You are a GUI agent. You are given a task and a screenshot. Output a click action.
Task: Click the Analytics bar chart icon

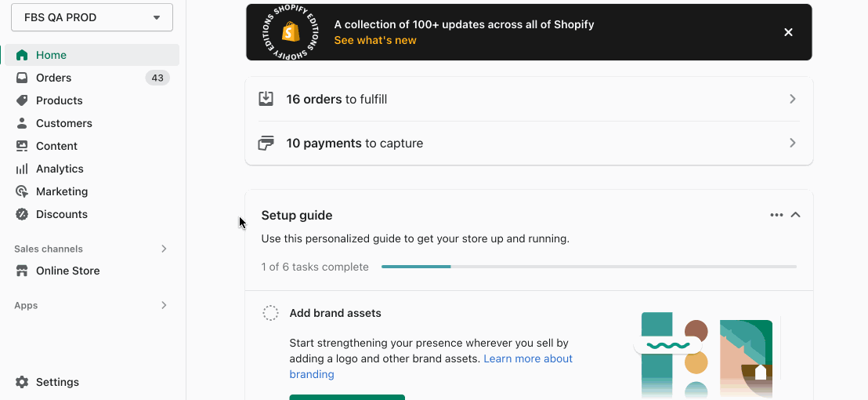click(22, 169)
